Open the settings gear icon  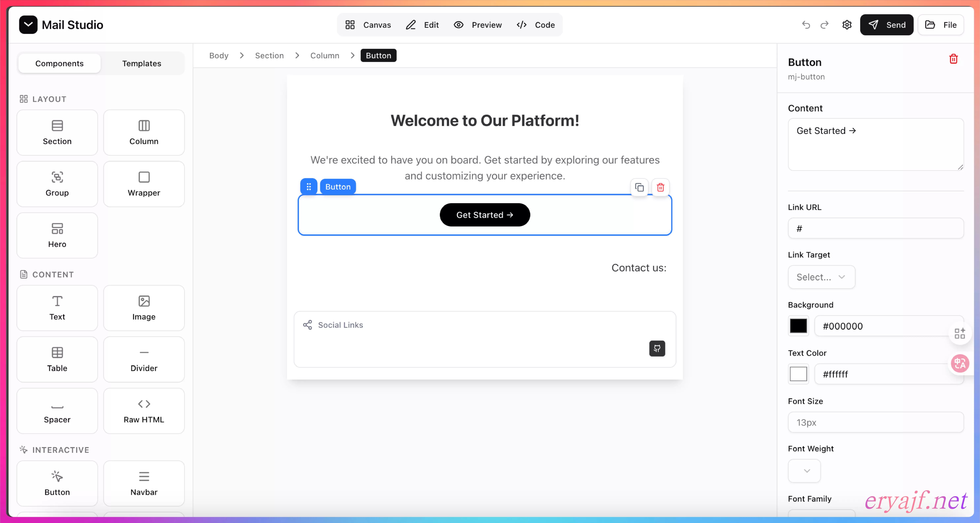pos(847,25)
